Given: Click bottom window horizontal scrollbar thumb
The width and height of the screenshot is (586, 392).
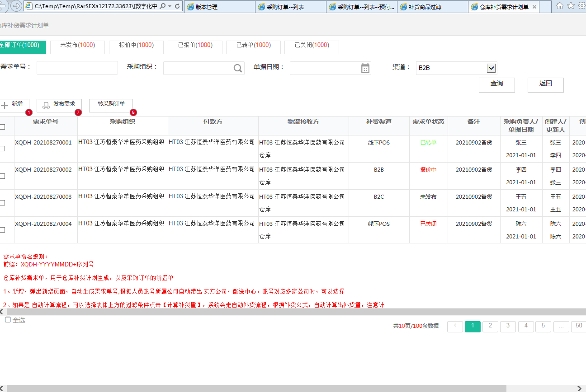Looking at the screenshot, I should pyautogui.click(x=256, y=388).
